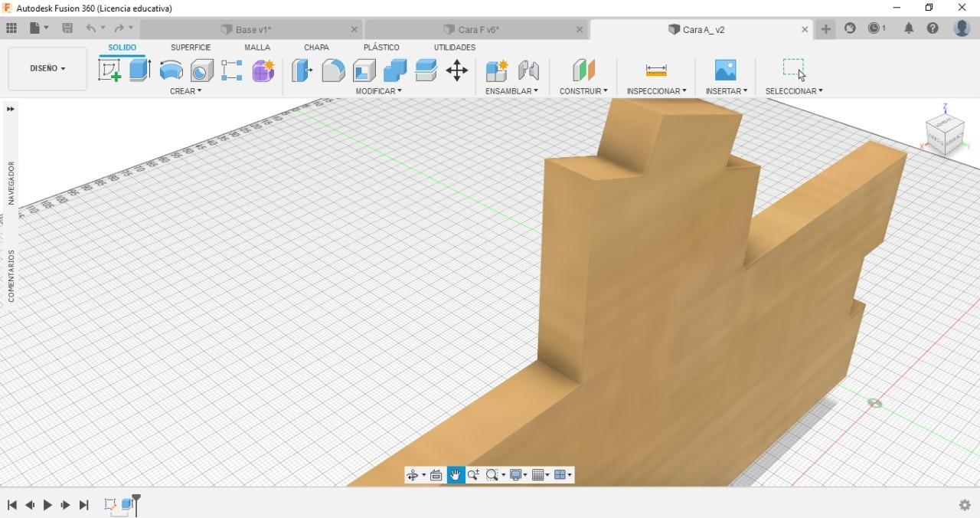
Task: Expand the INSPECCIONAR dropdown menu
Action: pyautogui.click(x=656, y=91)
